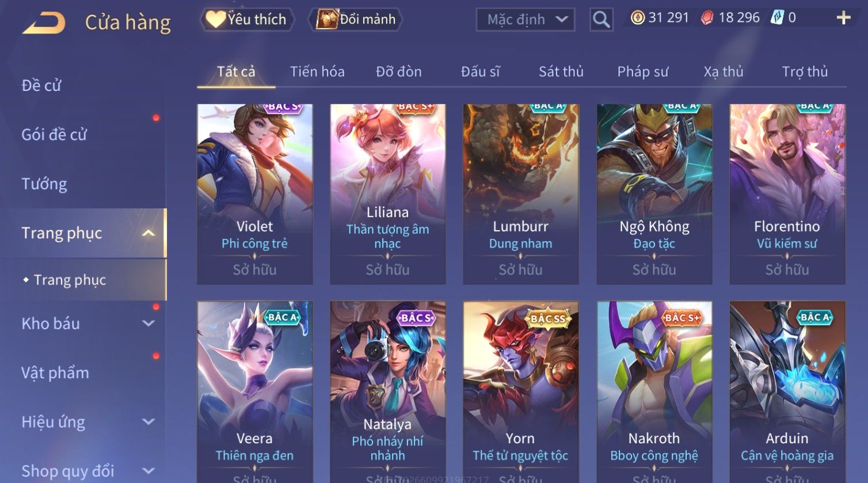
Task: Open Violet Phi công trẻ skin card
Action: coord(254,194)
